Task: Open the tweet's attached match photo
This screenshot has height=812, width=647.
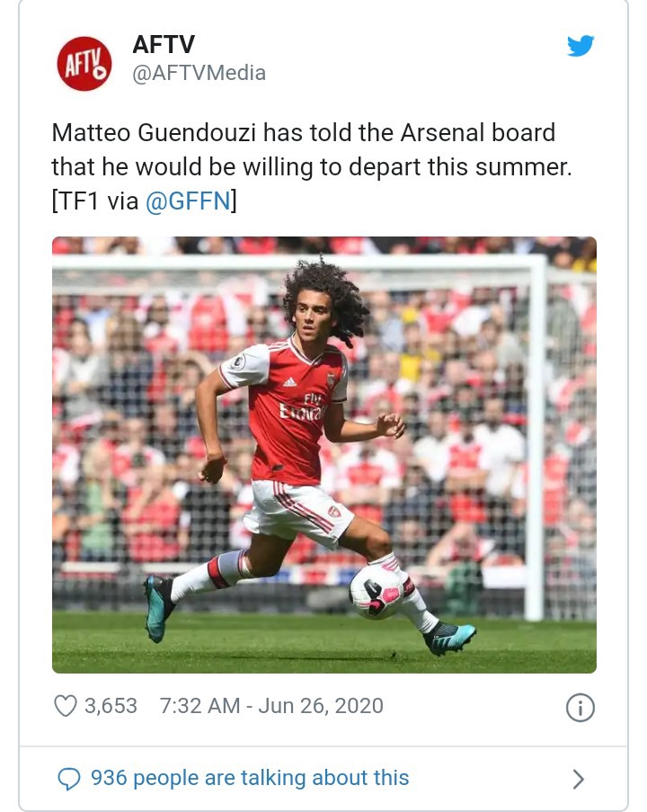Action: (x=323, y=454)
